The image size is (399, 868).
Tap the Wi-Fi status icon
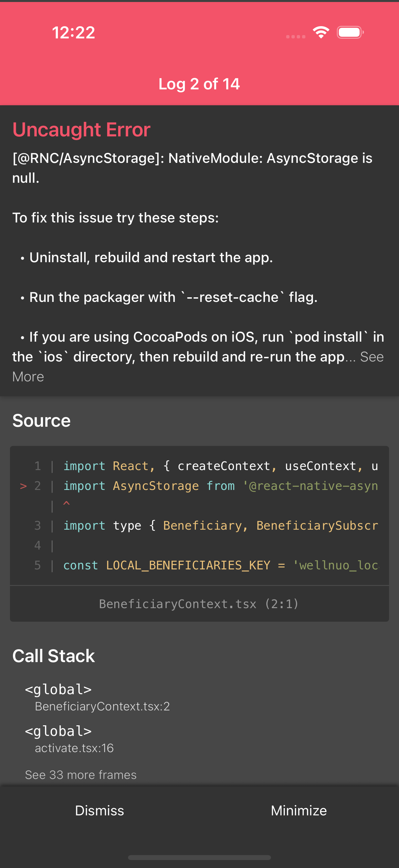pyautogui.click(x=321, y=32)
